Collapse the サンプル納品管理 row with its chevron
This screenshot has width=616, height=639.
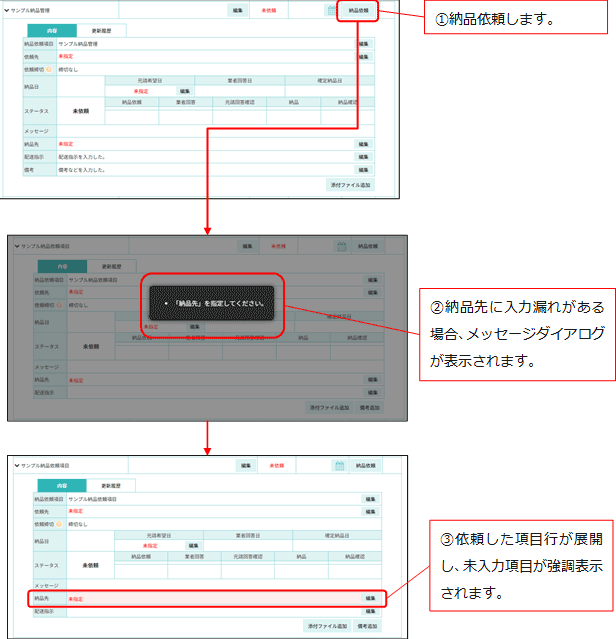(4, 10)
